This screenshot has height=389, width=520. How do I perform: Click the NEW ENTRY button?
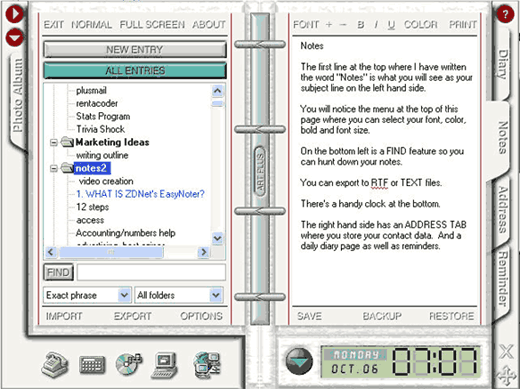coord(135,50)
